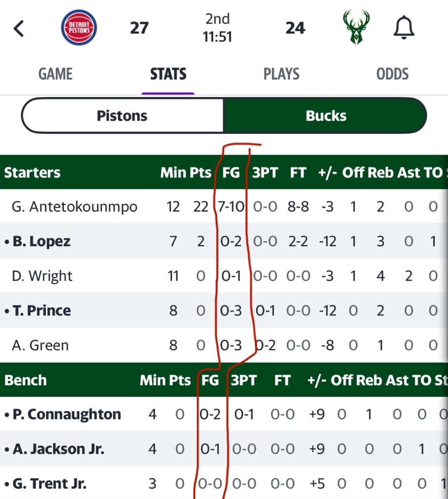Tap the back arrow icon
The image size is (448, 499).
pyautogui.click(x=19, y=29)
